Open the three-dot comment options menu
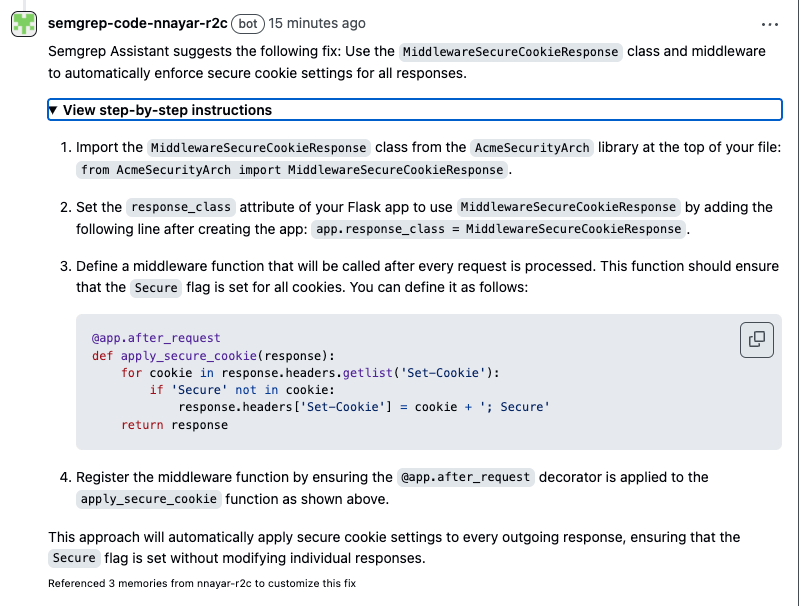 coord(770,25)
